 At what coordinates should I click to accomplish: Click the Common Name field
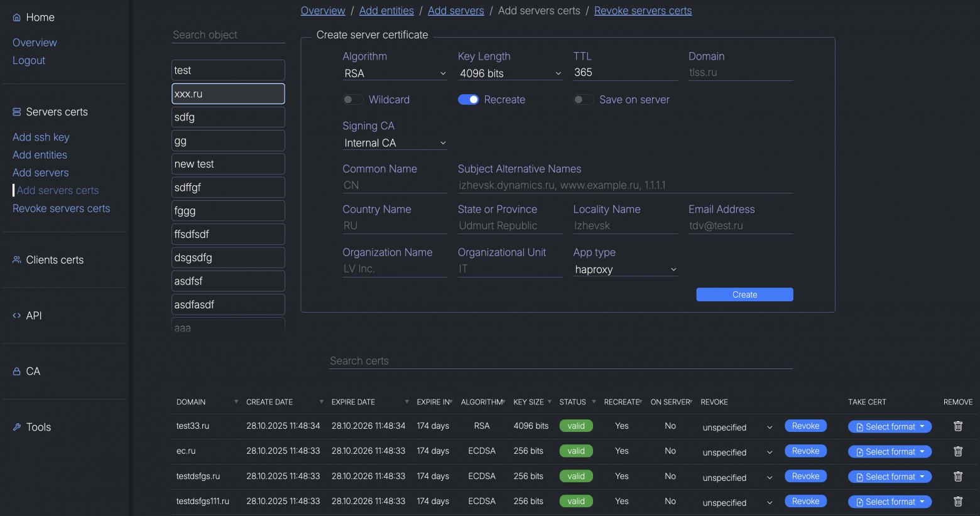pos(395,185)
